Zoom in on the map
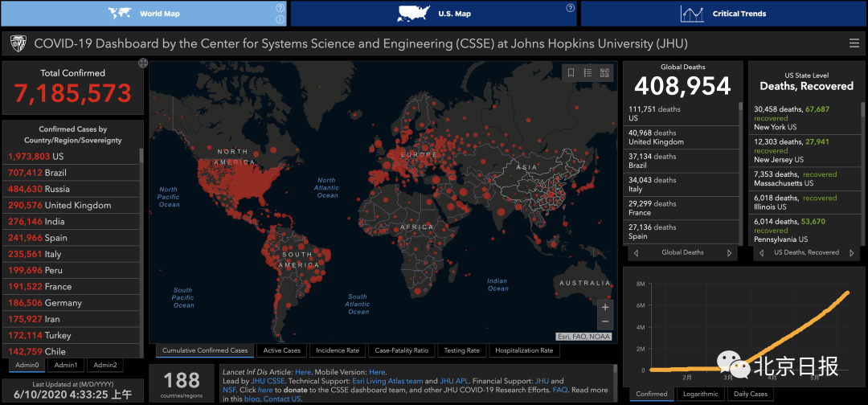 click(605, 307)
